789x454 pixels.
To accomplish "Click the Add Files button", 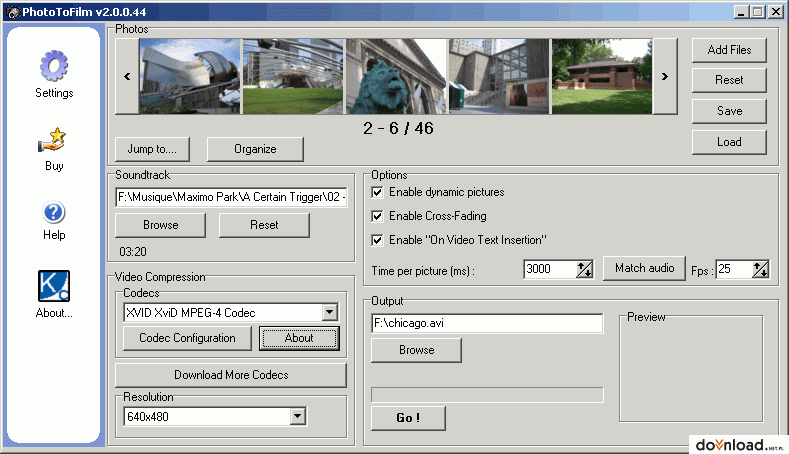I will 729,50.
